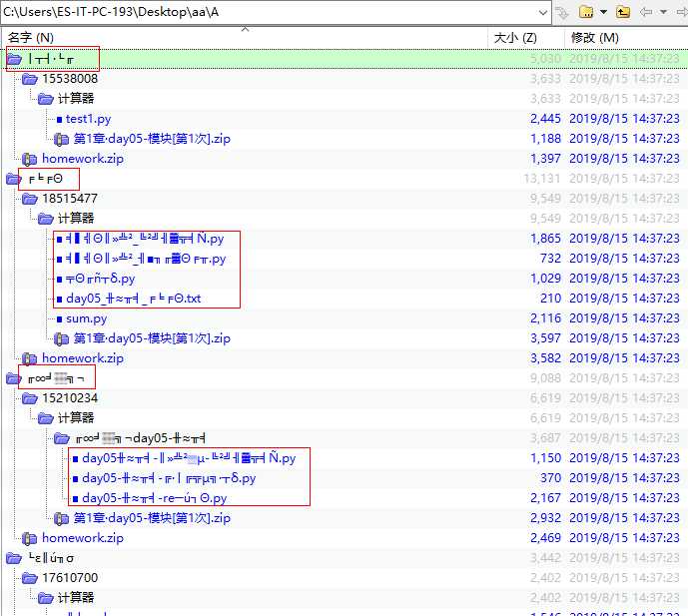Viewport: 688px width, 616px height.
Task: Click the folder icon in the 13,131 row
Action: (14, 179)
